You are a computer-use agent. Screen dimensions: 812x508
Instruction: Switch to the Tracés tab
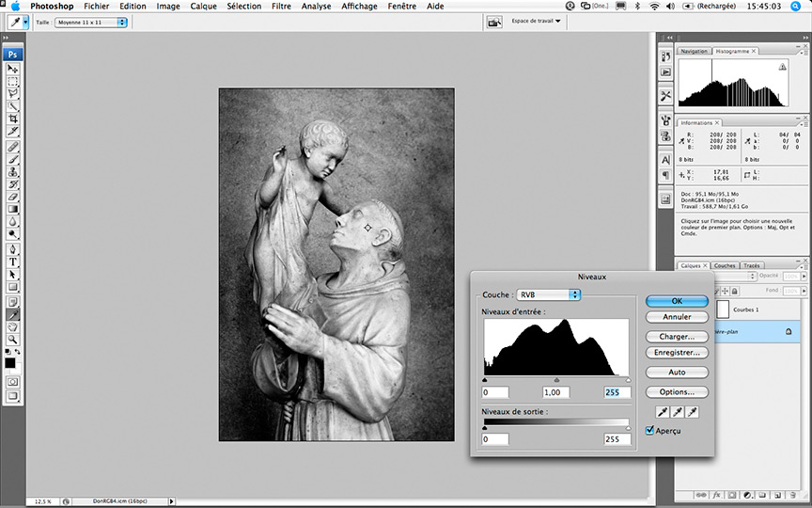coord(751,265)
